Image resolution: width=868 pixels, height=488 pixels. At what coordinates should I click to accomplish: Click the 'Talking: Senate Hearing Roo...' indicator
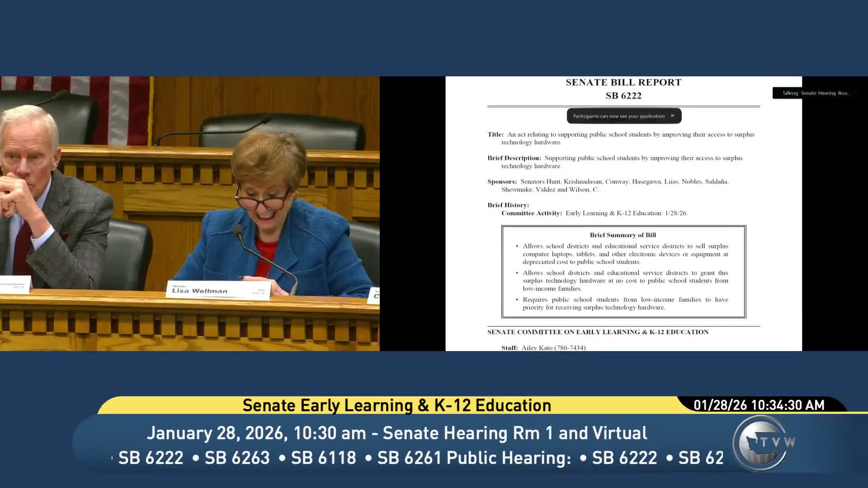(x=816, y=93)
